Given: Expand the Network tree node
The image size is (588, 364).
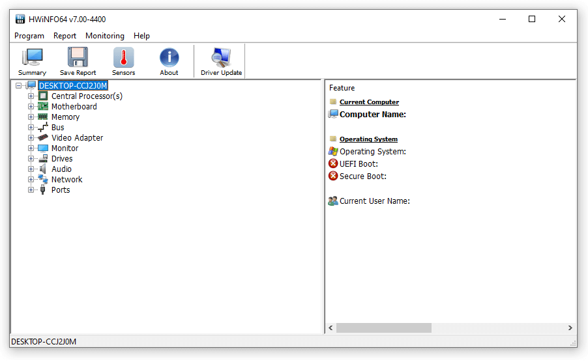Looking at the screenshot, I should [x=31, y=180].
